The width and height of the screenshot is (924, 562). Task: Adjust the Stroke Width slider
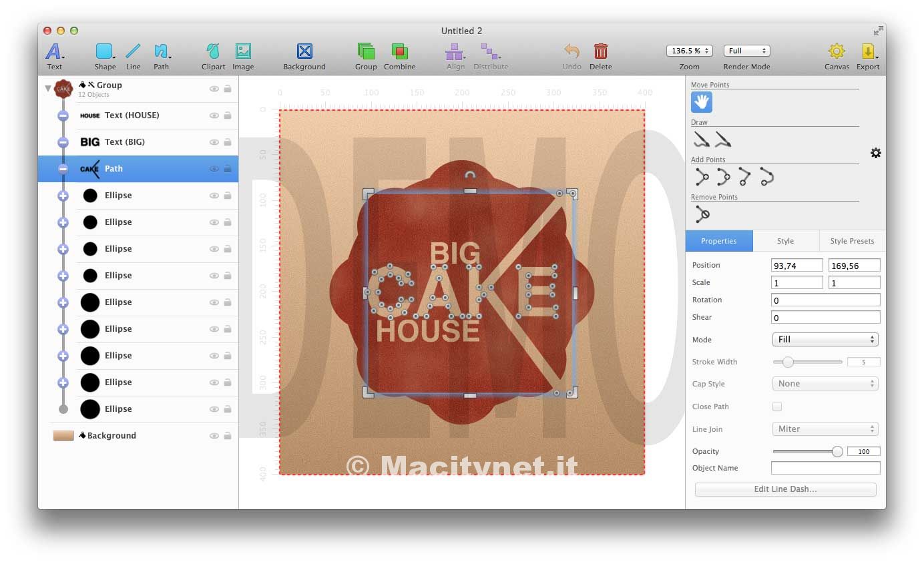pos(808,362)
